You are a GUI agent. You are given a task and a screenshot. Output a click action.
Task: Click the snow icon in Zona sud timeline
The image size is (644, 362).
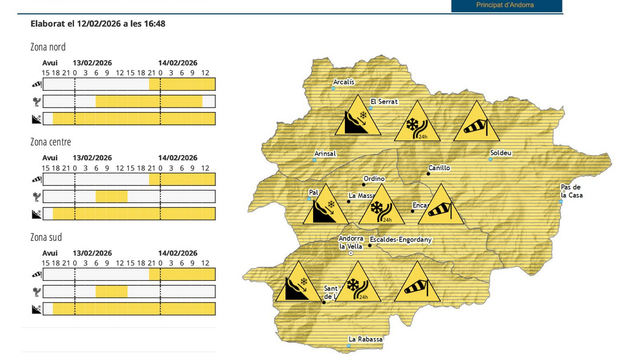point(36,292)
